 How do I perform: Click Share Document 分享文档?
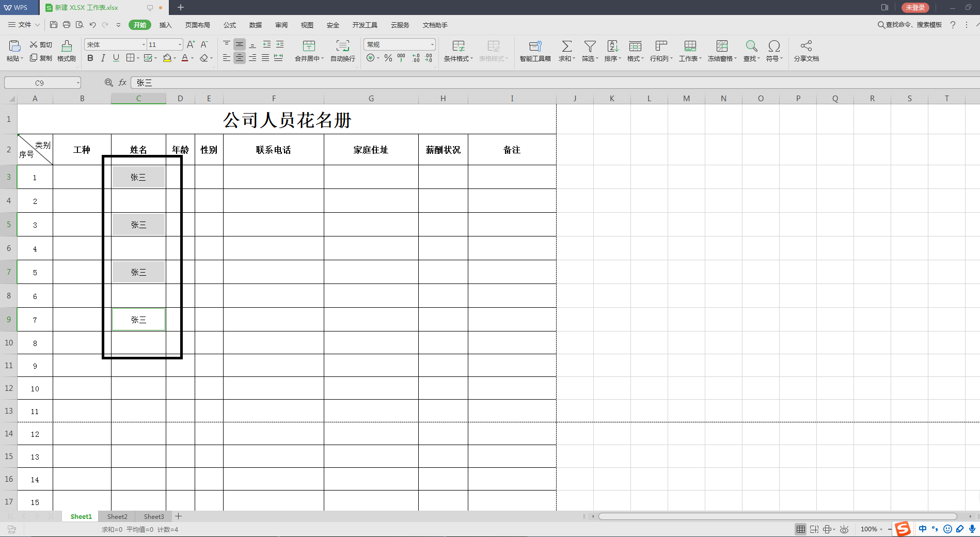pos(807,51)
